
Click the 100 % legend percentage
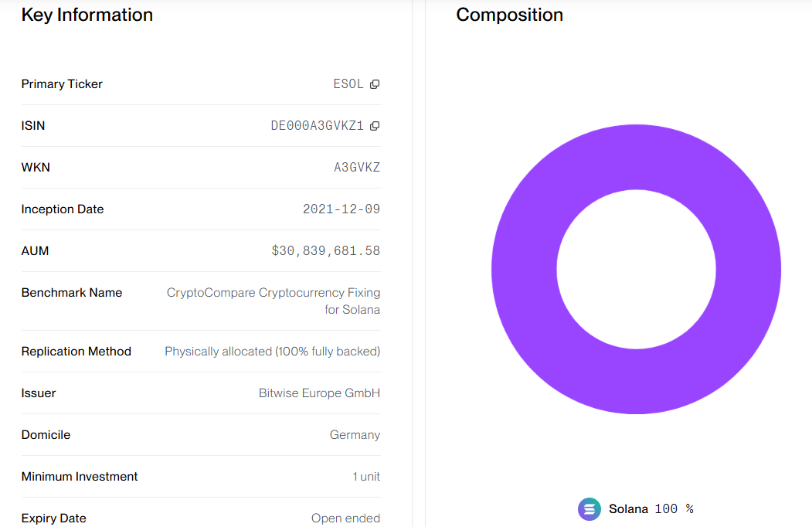coord(674,509)
